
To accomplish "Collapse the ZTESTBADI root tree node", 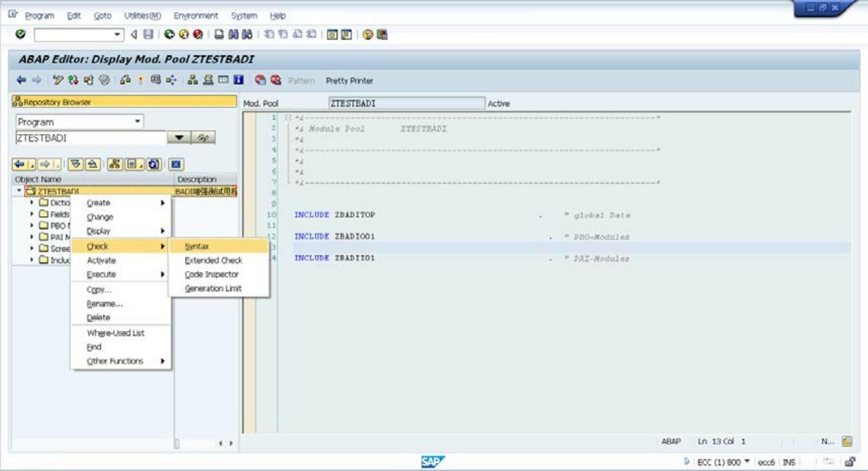I will click(x=19, y=191).
